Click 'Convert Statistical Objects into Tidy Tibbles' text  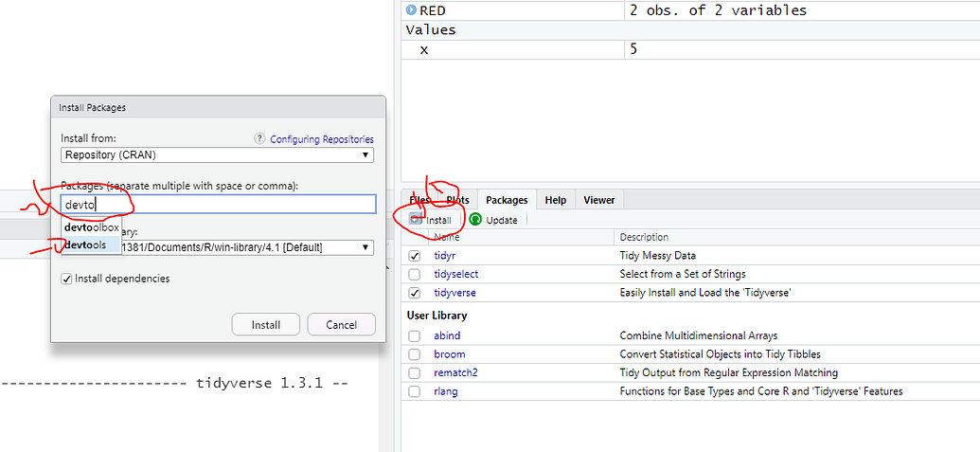[x=720, y=354]
